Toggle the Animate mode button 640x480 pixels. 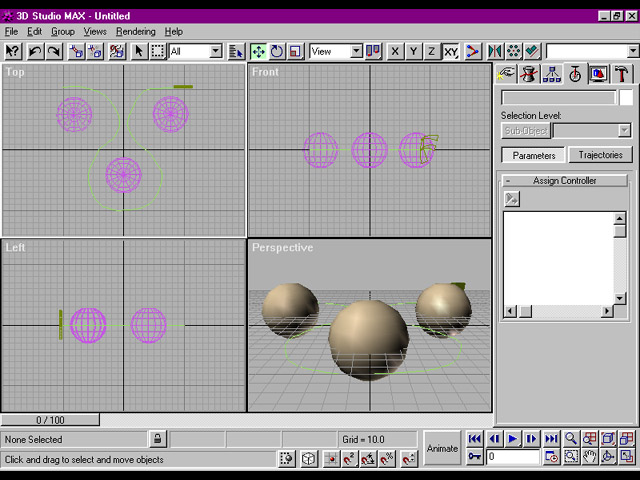point(442,449)
